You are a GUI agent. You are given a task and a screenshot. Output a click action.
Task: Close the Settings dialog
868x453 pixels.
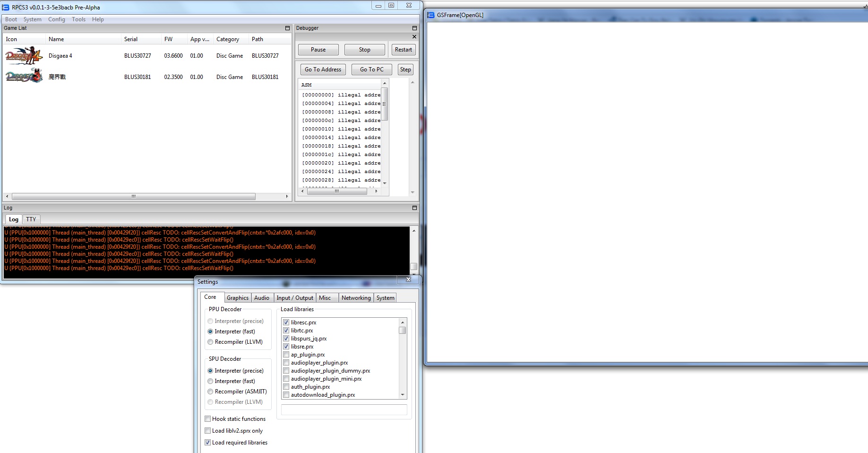point(408,280)
